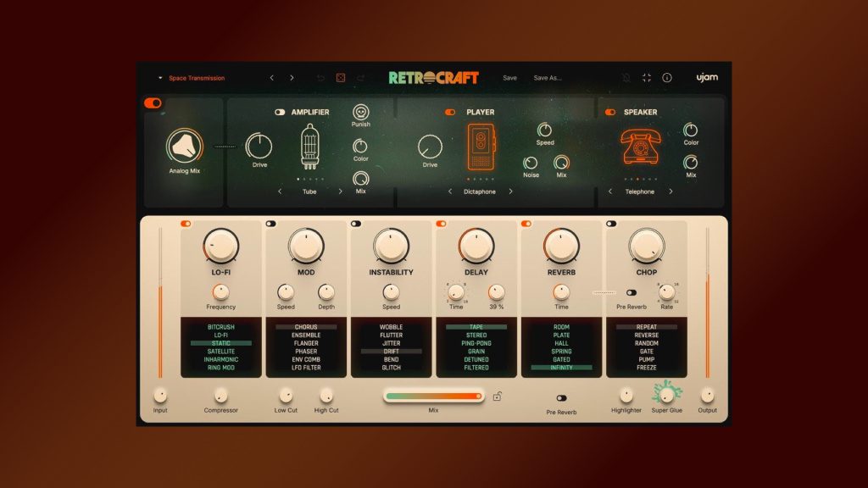Click the Compressor knob
The image size is (868, 488).
(x=221, y=395)
